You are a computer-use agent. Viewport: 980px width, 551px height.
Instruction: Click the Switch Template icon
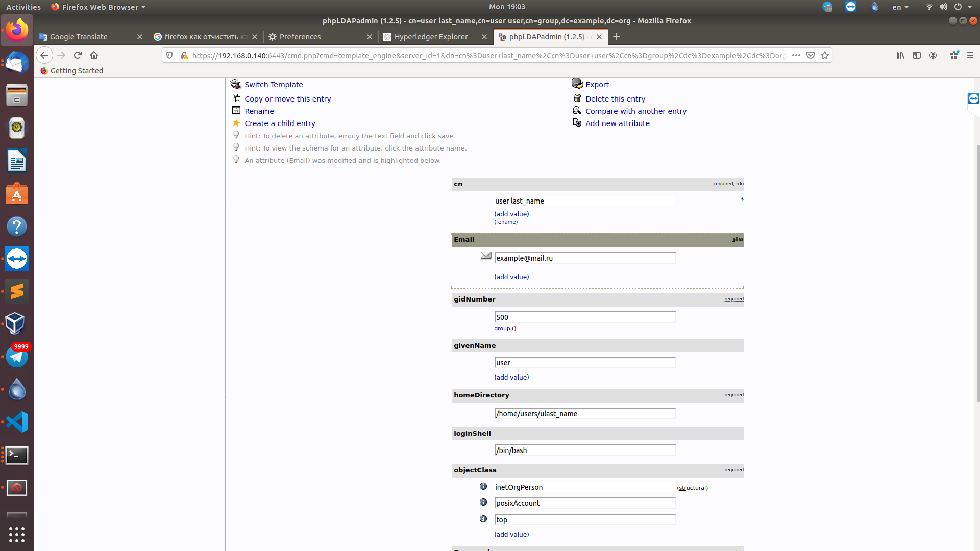pos(235,84)
